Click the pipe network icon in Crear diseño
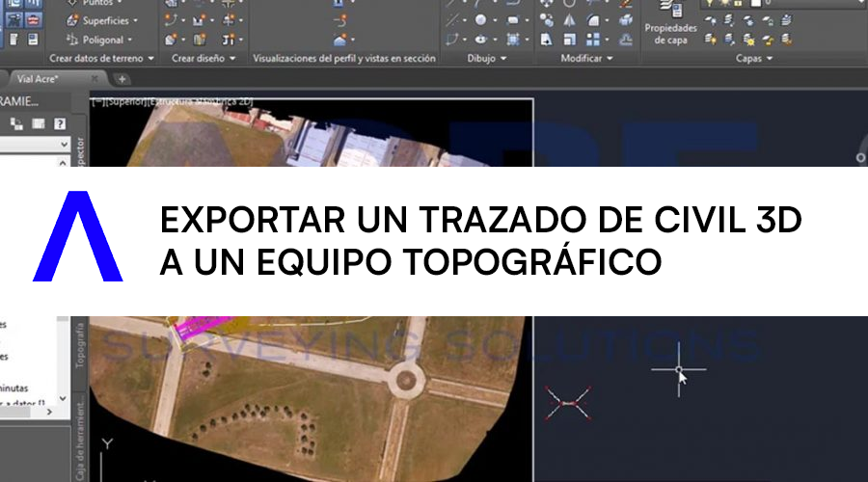 point(228,40)
